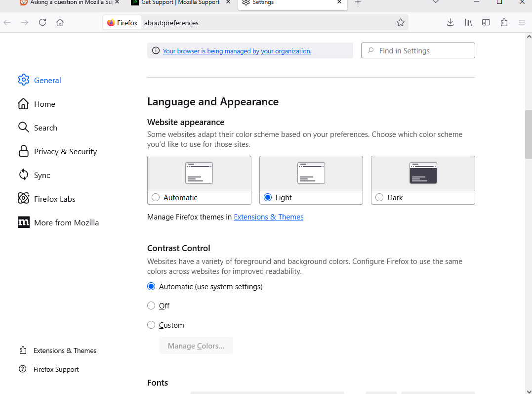Turn Contrast Control to Off
This screenshot has width=532, height=394.
152,306
